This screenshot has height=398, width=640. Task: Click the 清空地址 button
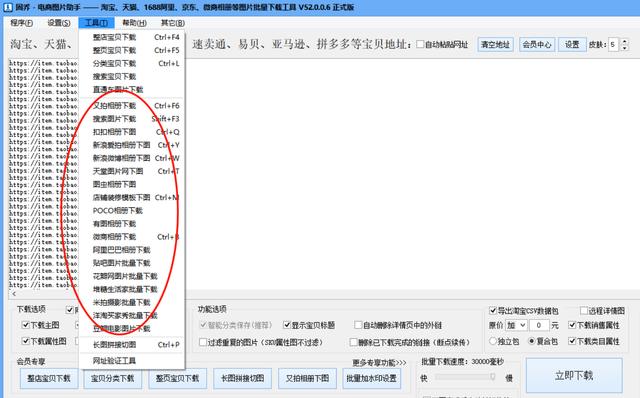tap(495, 44)
